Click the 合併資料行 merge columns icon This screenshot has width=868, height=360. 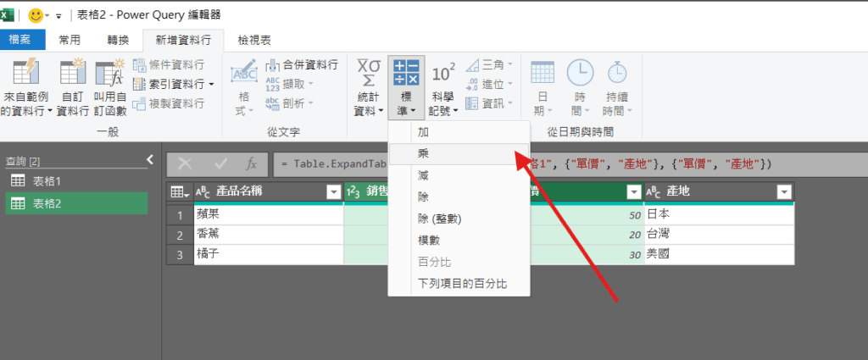pos(273,64)
